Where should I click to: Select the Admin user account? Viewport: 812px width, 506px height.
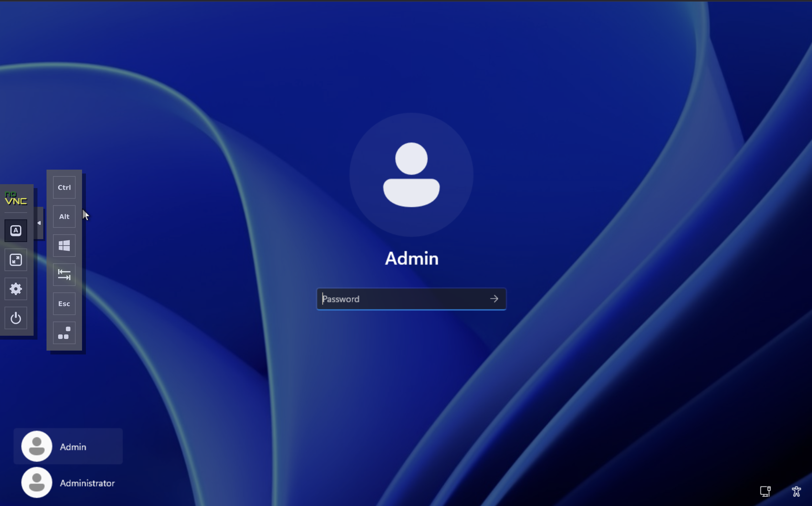(x=73, y=447)
